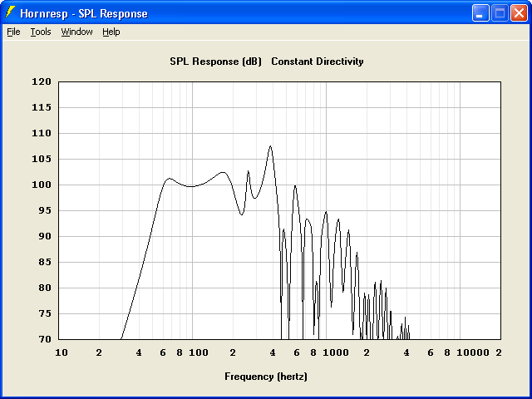Viewport: 532px width, 399px height.
Task: Click the 'Constant Directivity' label
Action: click(x=318, y=62)
